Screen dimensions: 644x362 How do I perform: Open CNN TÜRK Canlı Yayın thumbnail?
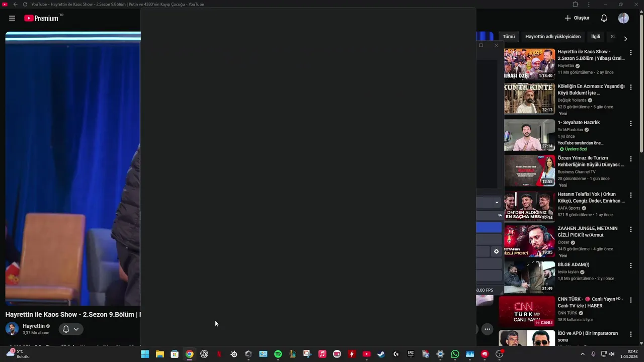click(x=527, y=312)
